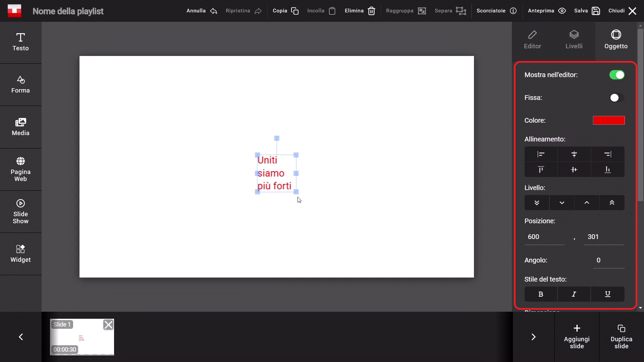Click the Elimina trash icon
The height and width of the screenshot is (362, 644).
(x=371, y=11)
